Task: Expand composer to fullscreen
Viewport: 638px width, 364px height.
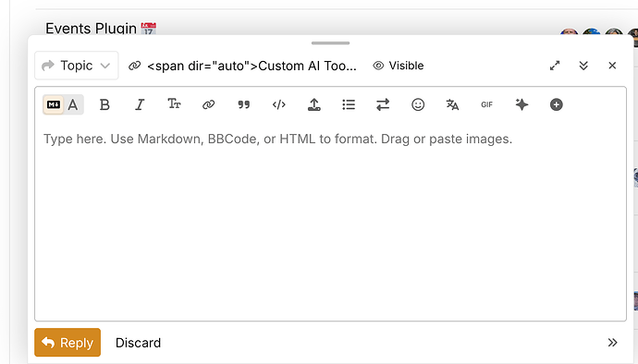Action: point(555,66)
